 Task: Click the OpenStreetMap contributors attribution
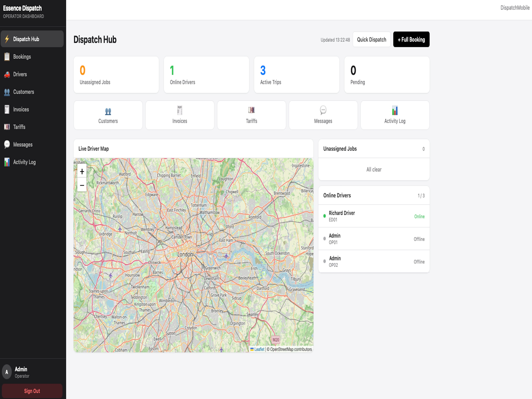(291, 349)
